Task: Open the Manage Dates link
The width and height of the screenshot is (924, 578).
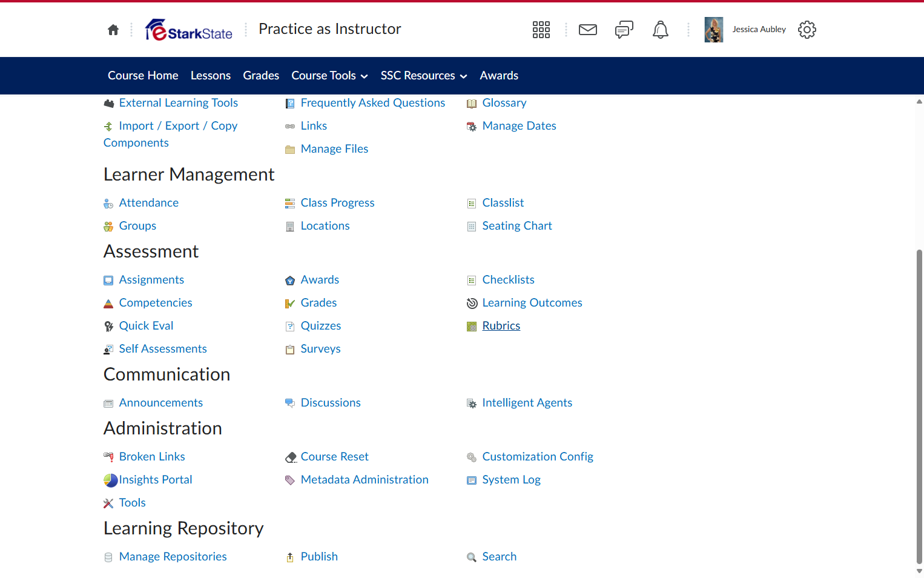Action: (520, 126)
